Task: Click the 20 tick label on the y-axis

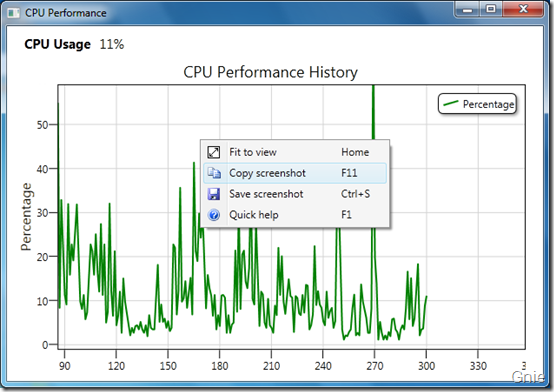Action: pos(42,257)
